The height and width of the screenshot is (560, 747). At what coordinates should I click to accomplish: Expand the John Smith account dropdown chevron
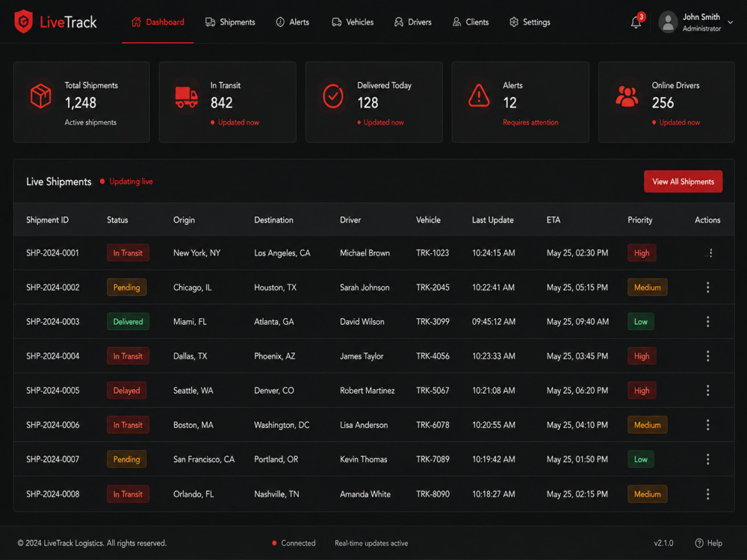731,22
